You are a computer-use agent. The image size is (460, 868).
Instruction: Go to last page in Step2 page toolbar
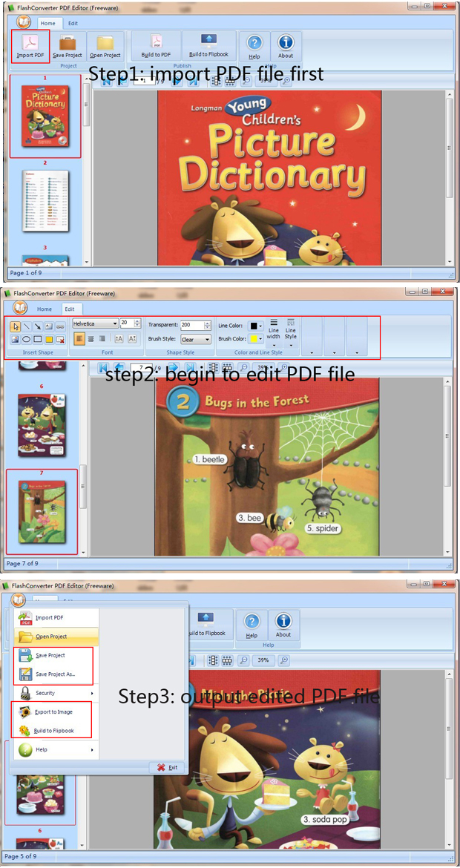click(190, 367)
